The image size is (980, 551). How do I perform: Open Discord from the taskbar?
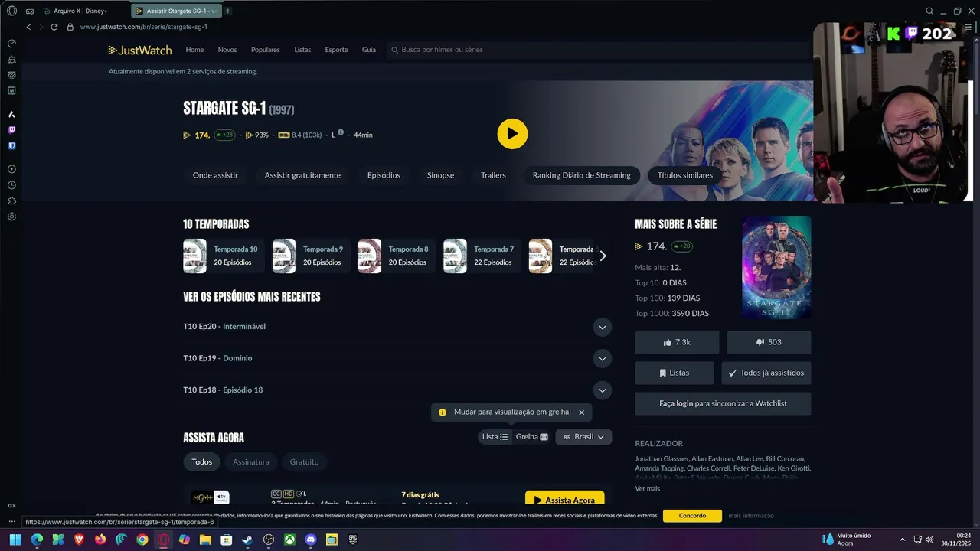point(310,540)
